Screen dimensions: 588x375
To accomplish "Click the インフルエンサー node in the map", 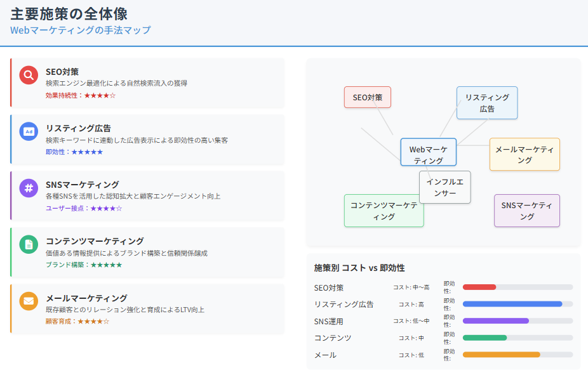I will click(x=444, y=187).
